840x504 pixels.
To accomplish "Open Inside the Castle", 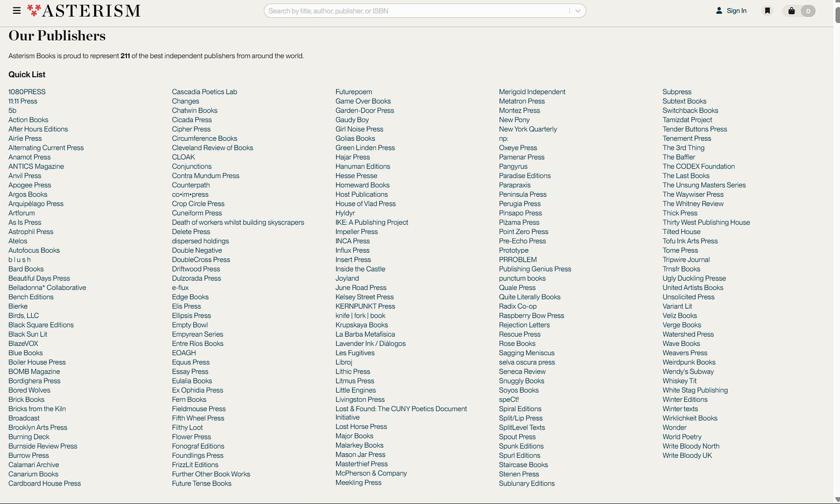I will [360, 269].
